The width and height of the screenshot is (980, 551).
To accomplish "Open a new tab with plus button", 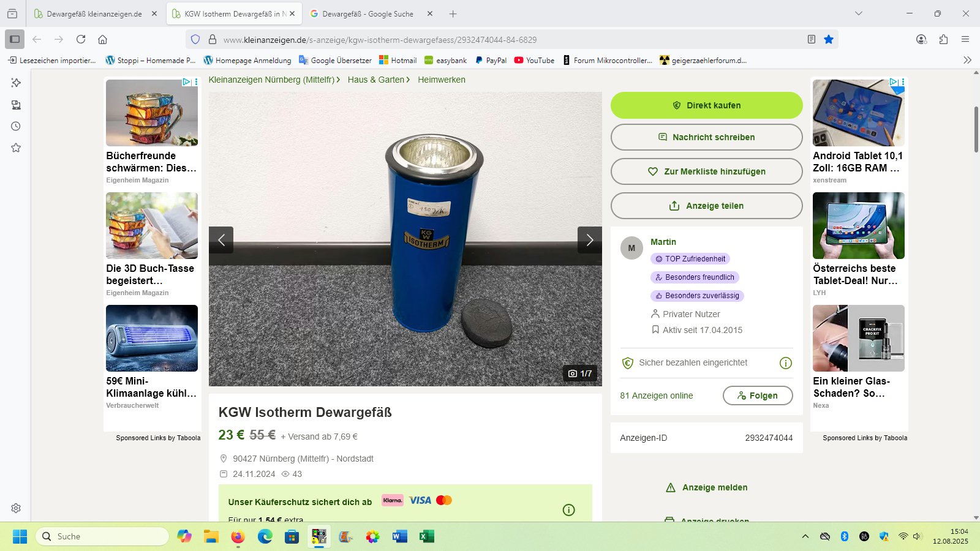I will (453, 13).
